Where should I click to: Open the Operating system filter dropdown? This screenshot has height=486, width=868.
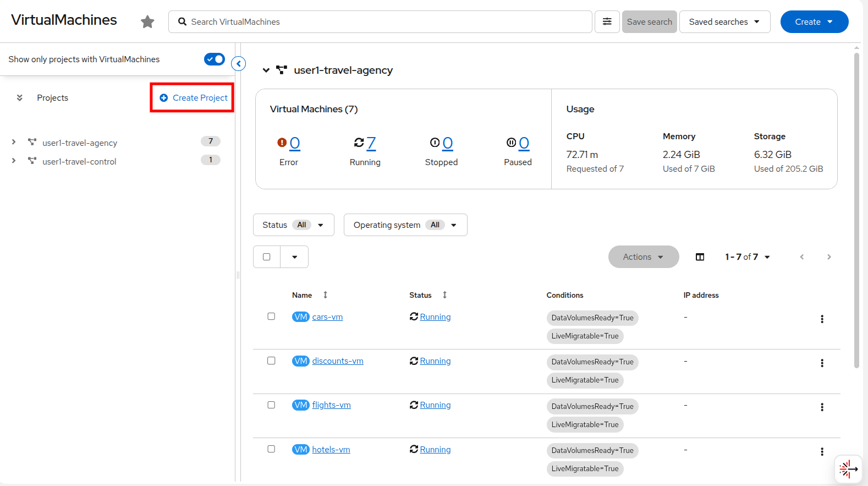click(405, 225)
